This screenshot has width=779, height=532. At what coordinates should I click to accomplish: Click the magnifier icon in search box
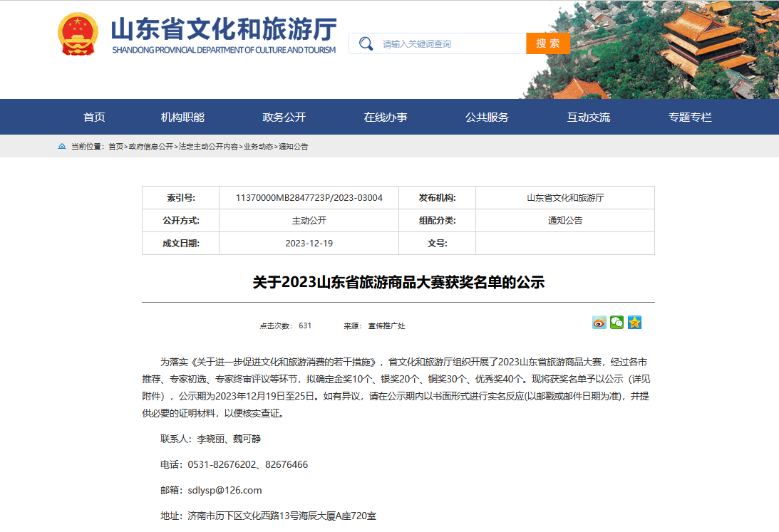pos(366,44)
